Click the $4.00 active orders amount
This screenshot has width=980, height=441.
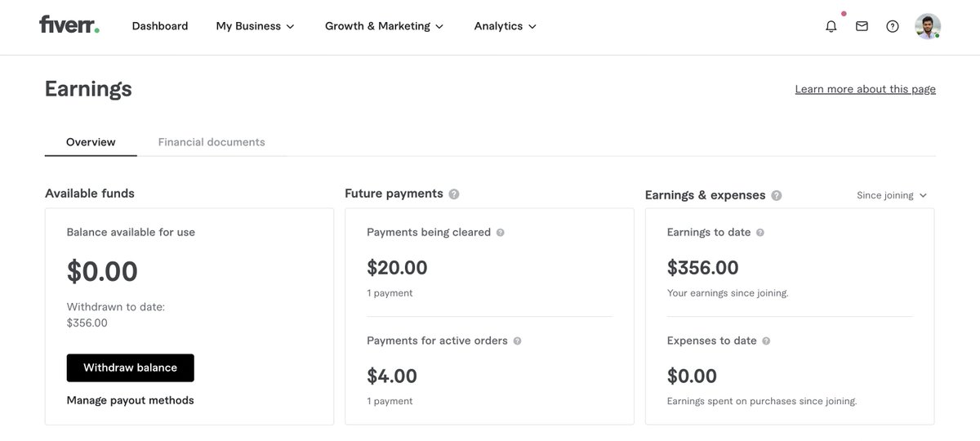click(392, 376)
